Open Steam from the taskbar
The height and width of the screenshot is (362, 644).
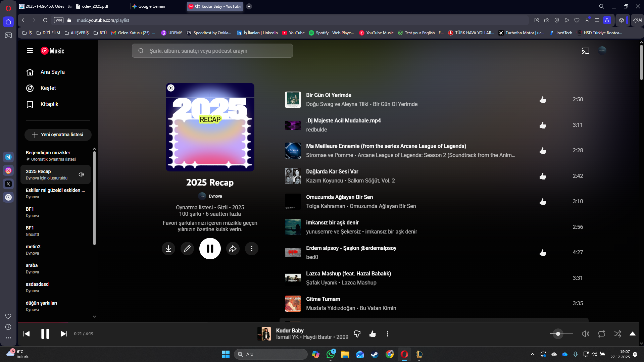(375, 354)
